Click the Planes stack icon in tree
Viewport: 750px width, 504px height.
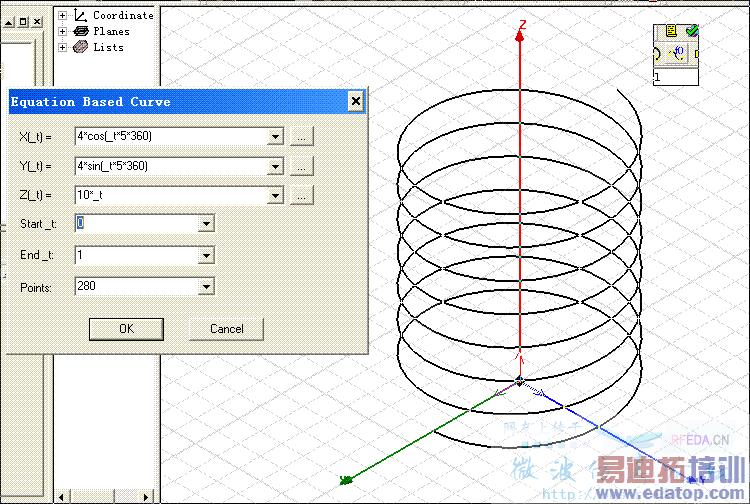click(81, 31)
